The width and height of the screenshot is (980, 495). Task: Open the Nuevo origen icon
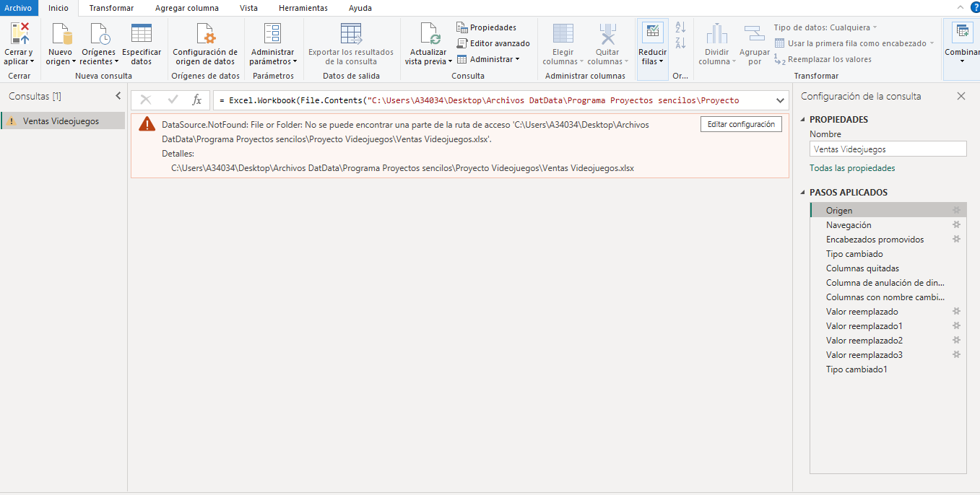coord(61,34)
